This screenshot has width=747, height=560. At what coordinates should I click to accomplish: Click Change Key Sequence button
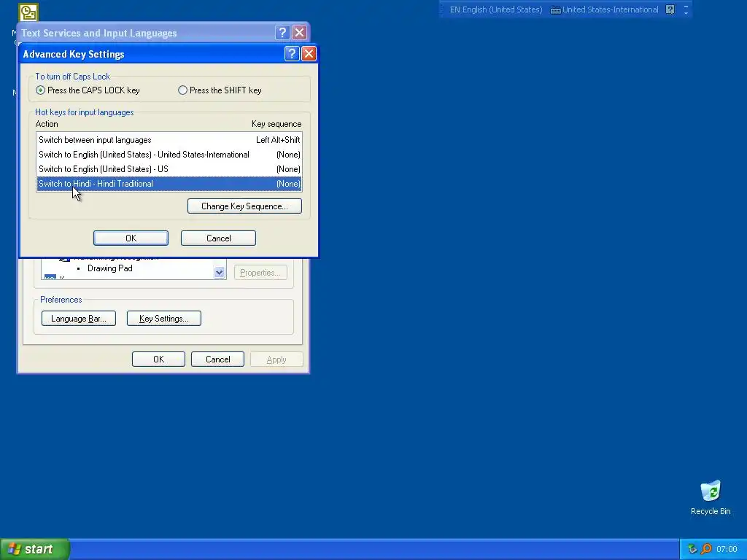pyautogui.click(x=244, y=206)
